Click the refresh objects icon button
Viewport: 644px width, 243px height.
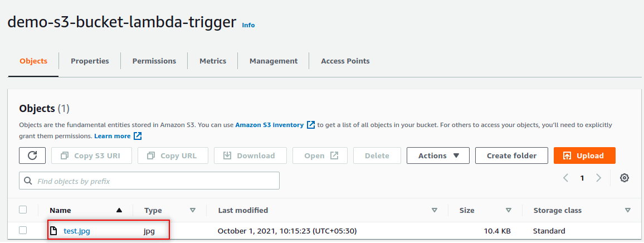tap(32, 155)
